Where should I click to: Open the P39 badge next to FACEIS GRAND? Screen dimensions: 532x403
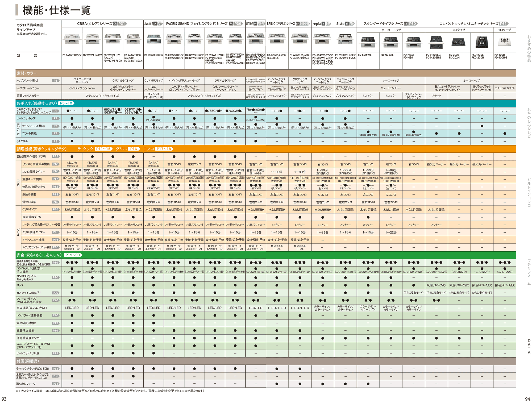(238, 24)
